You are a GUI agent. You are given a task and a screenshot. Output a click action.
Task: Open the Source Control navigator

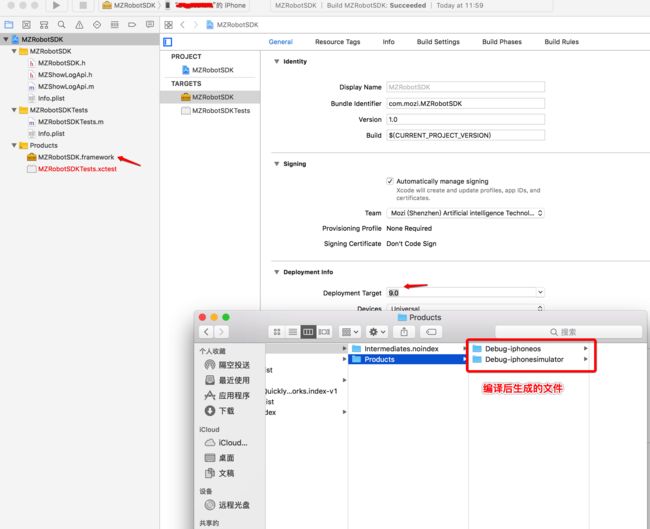click(26, 25)
